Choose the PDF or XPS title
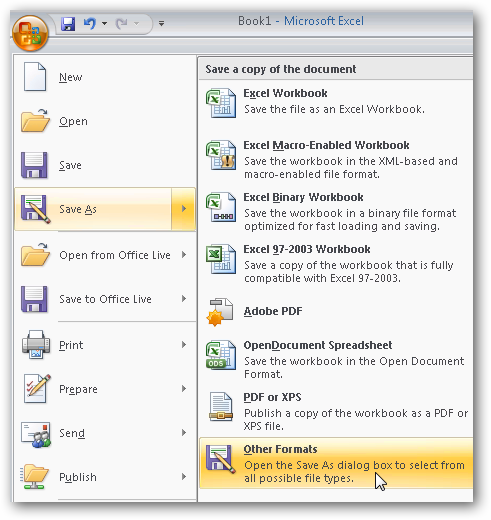Image resolution: width=491 pixels, height=520 pixels. (272, 397)
